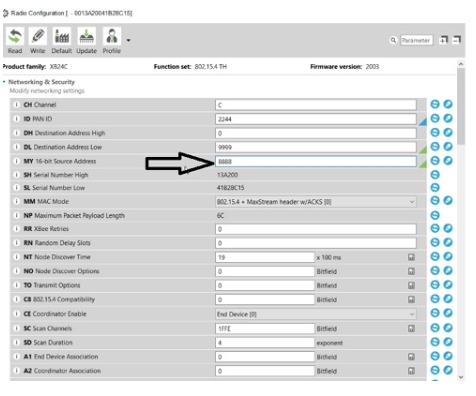Write the RR XBee Retries parameter
Image resolution: width=476 pixels, height=396 pixels.
(448, 229)
